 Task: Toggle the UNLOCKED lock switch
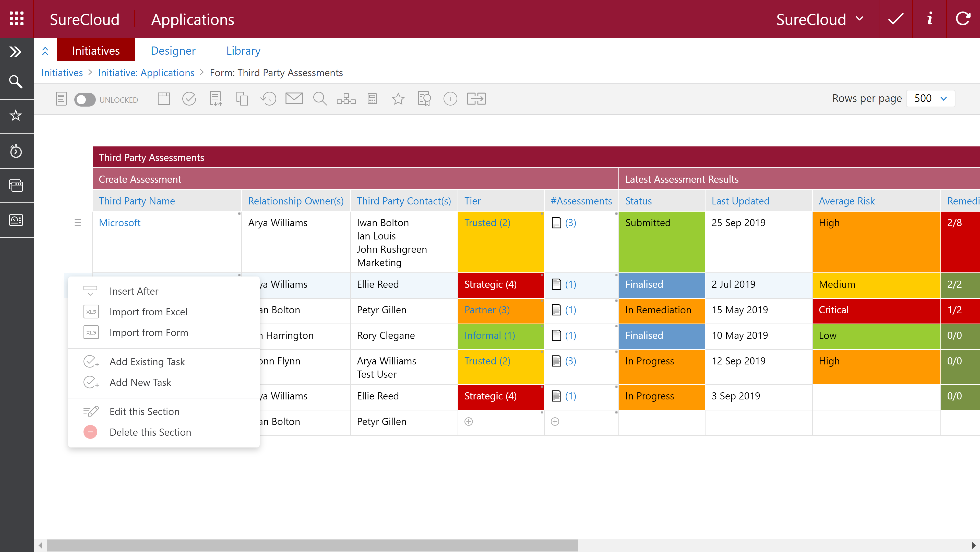pos(85,100)
